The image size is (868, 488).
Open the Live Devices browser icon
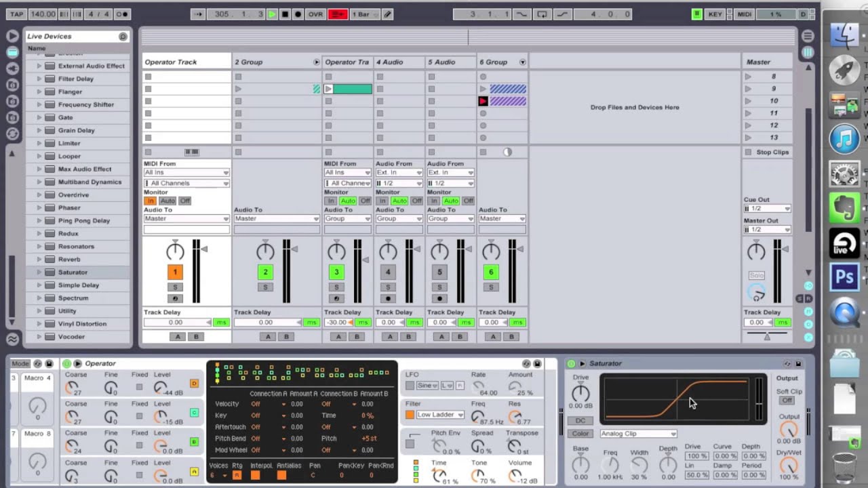coord(12,52)
